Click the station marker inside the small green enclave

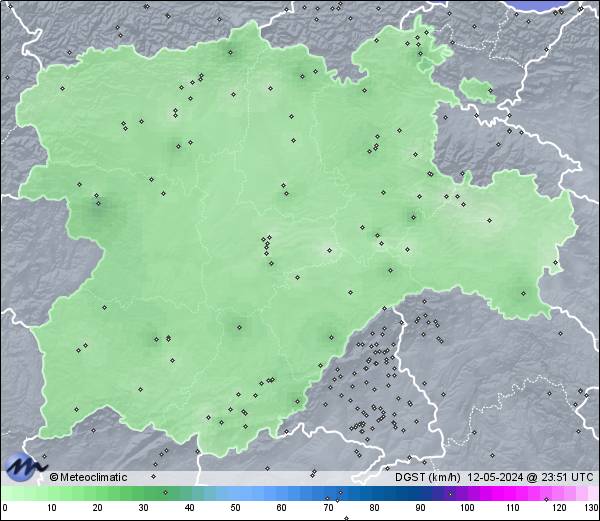(x=491, y=91)
